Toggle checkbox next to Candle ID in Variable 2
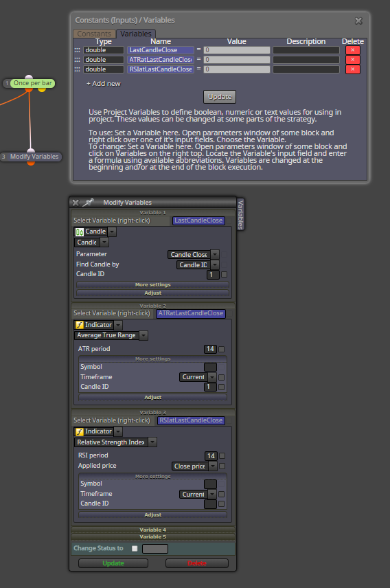This screenshot has height=588, width=390. point(221,387)
